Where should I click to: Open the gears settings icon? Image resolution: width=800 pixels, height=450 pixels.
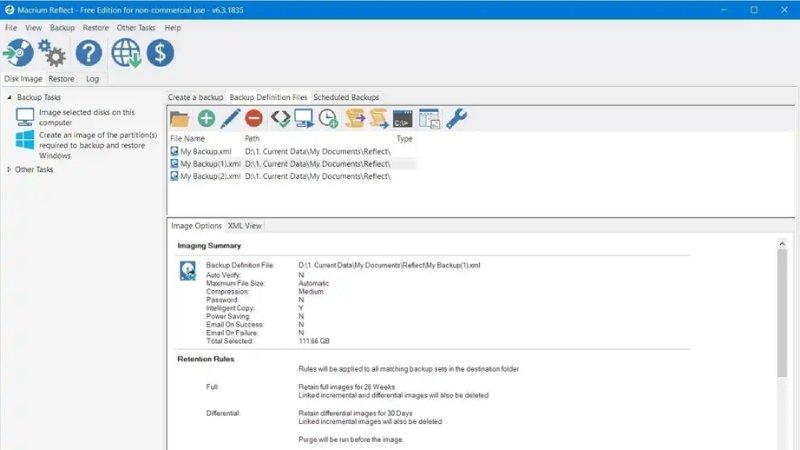click(x=52, y=53)
